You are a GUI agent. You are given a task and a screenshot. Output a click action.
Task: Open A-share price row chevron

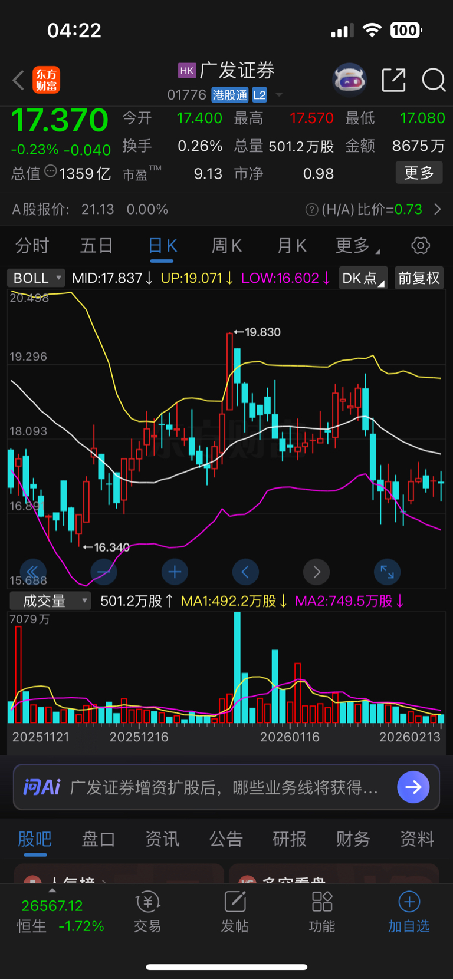pos(437,209)
